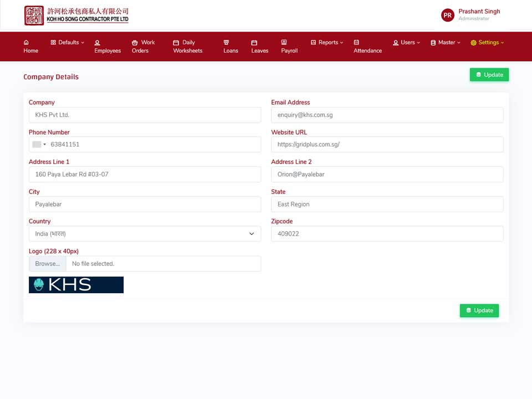Click the icon inside the top Update button
Viewport: 532px width, 399px height.
tap(478, 75)
